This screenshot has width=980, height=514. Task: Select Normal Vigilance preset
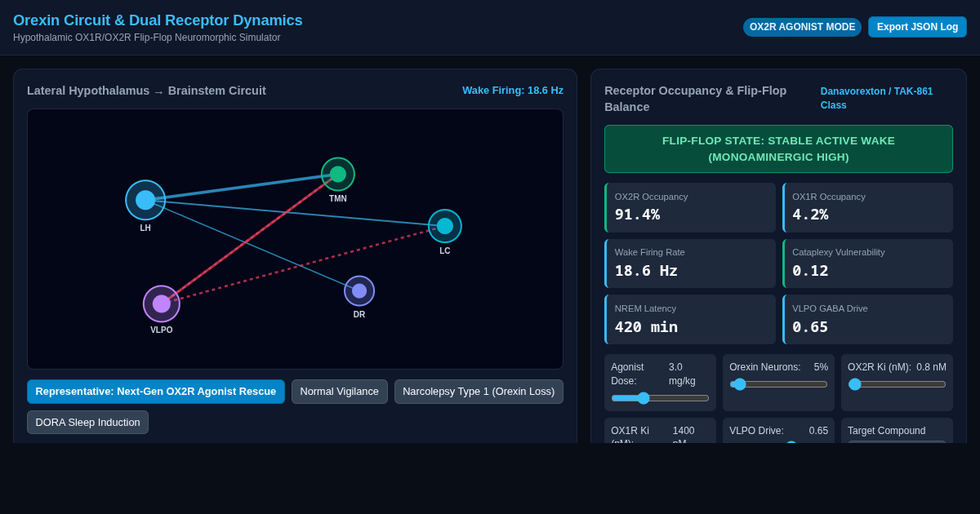(x=340, y=392)
